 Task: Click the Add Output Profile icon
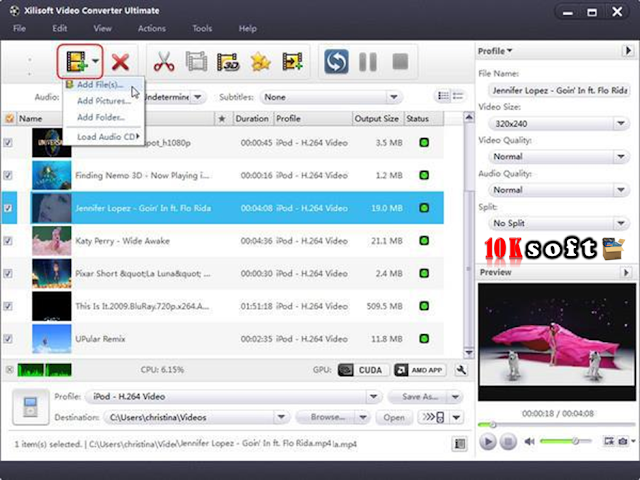292,62
